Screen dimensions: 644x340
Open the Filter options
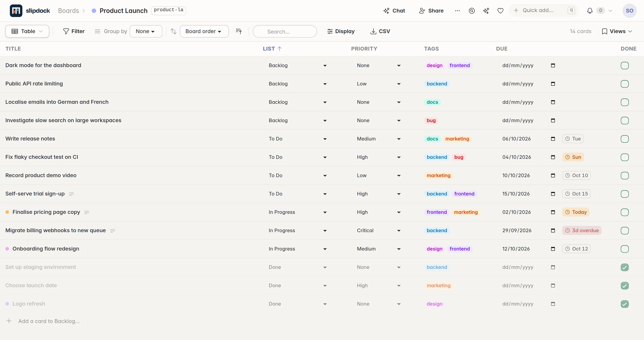pyautogui.click(x=74, y=31)
